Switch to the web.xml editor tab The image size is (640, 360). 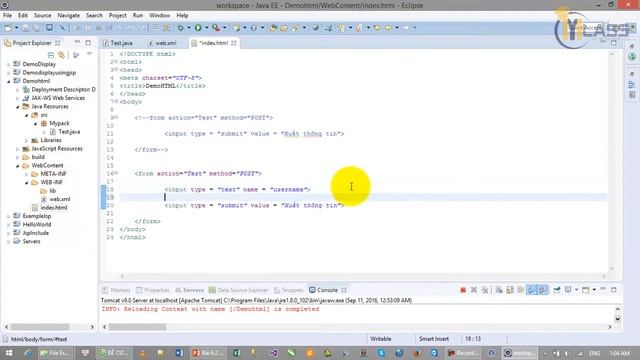162,43
